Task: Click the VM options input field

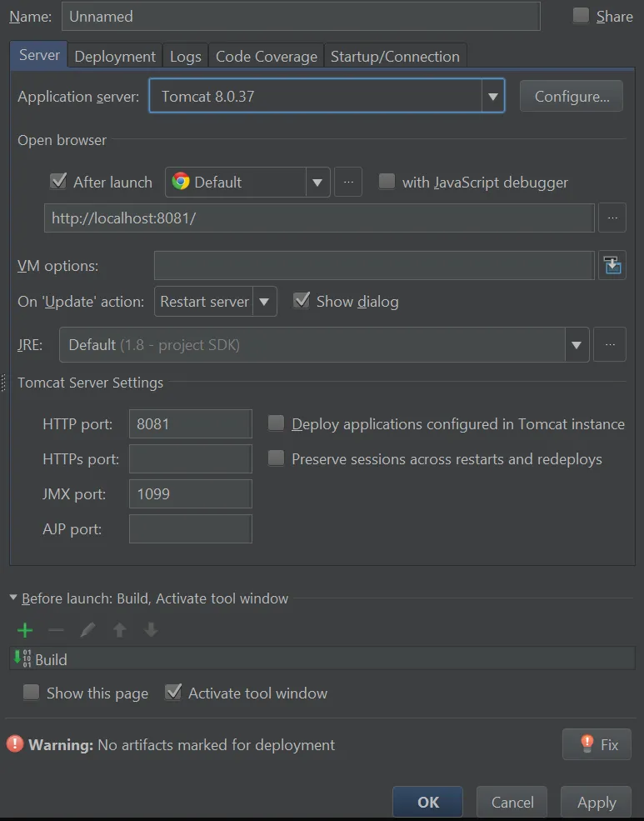Action: click(374, 265)
